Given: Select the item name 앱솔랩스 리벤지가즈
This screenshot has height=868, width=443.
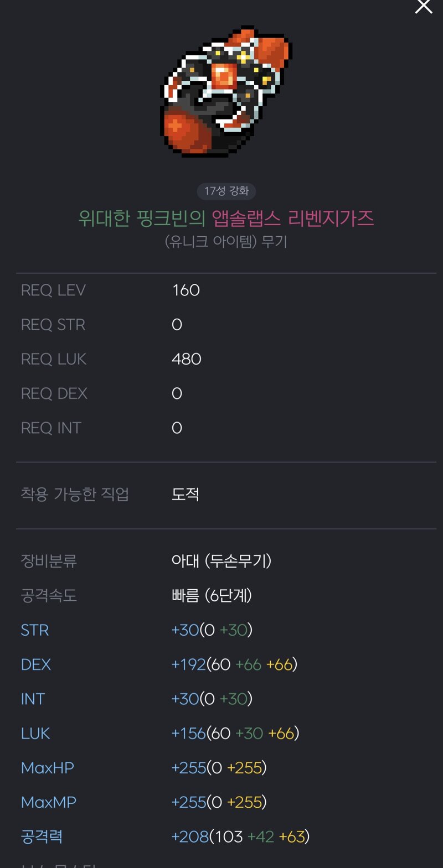Looking at the screenshot, I should pos(293,218).
